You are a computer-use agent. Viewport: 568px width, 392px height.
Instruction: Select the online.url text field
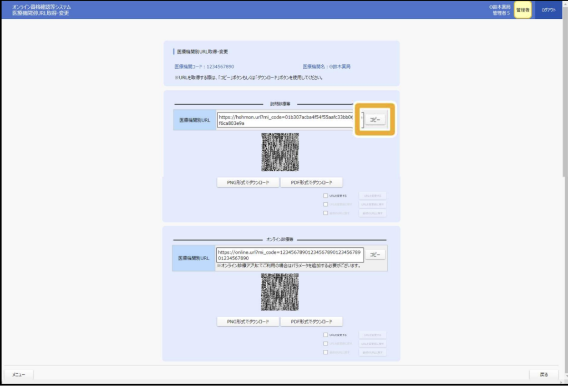290,254
